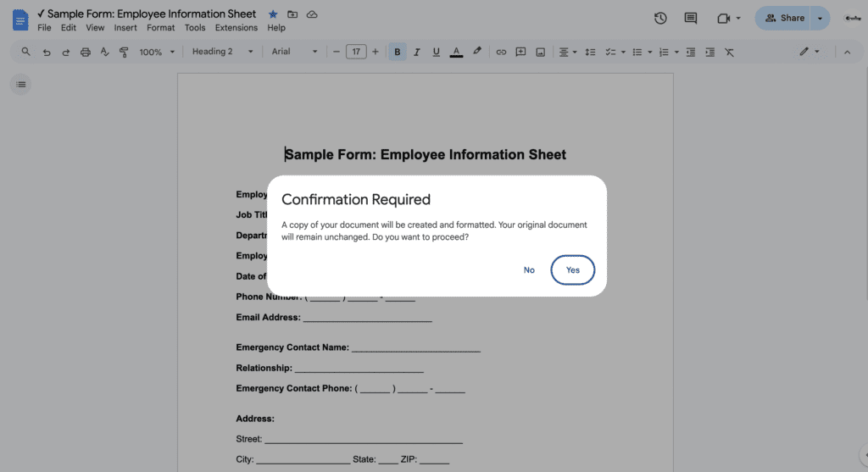This screenshot has height=472, width=868.
Task: Expand the checklist options arrow
Action: 623,52
